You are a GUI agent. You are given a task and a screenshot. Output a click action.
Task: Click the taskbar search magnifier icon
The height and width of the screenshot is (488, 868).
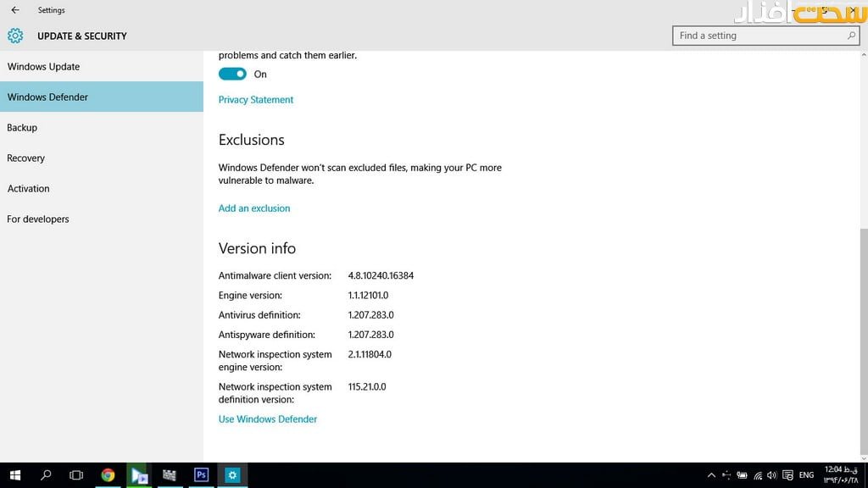click(x=46, y=475)
